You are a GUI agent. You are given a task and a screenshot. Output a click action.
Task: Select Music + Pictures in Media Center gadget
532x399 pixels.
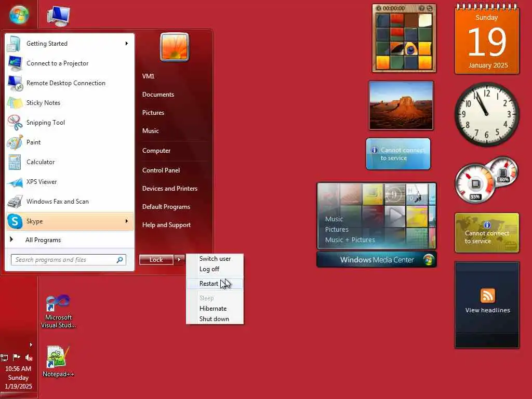[350, 240]
